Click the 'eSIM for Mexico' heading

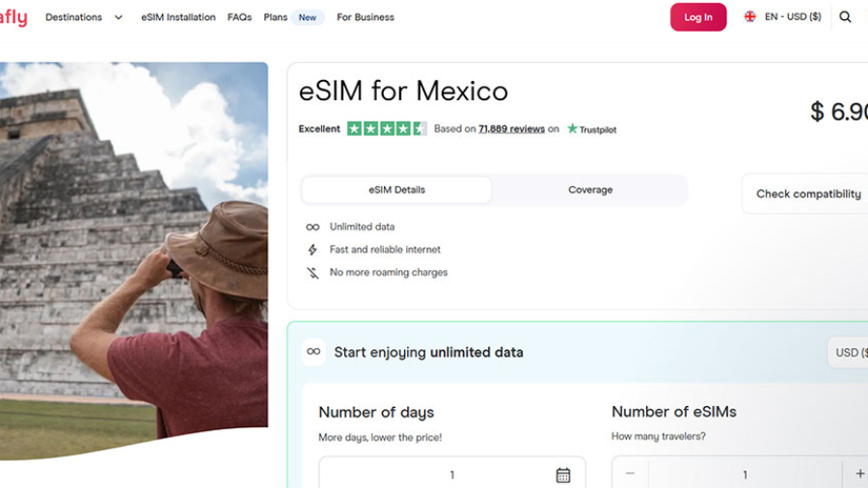coord(403,91)
